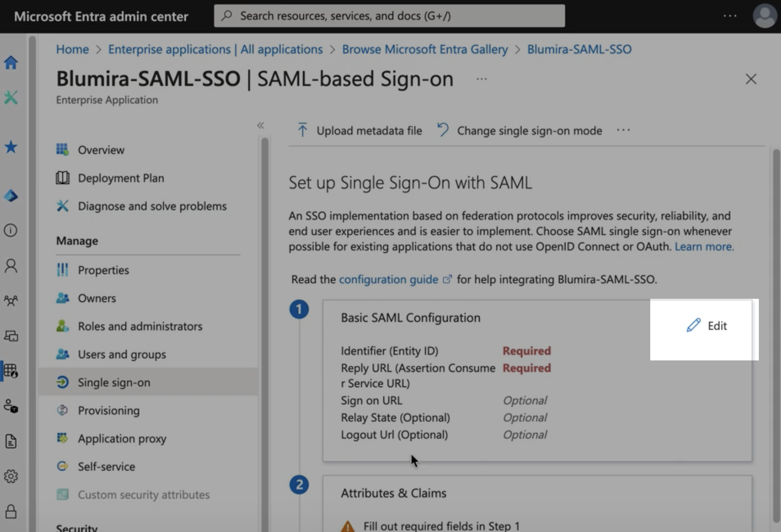Click the Blumira-SAML-SSO breadcrumb

[x=579, y=49]
